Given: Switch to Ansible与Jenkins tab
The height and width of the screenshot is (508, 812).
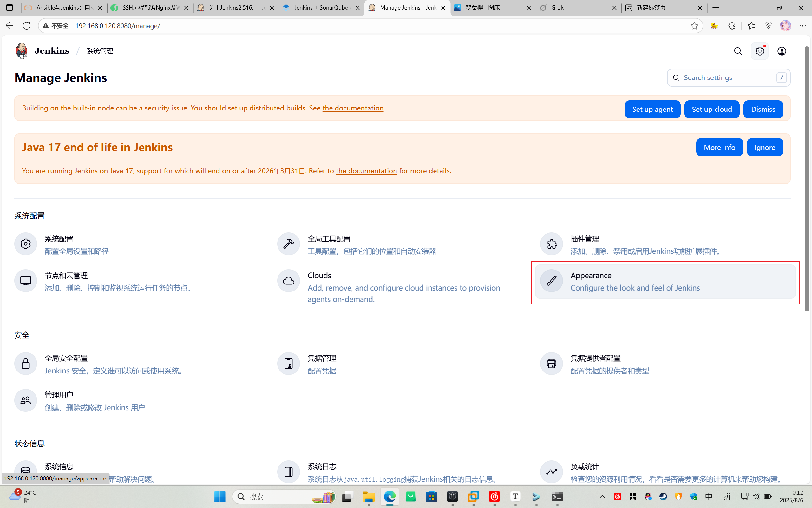Looking at the screenshot, I should point(64,8).
